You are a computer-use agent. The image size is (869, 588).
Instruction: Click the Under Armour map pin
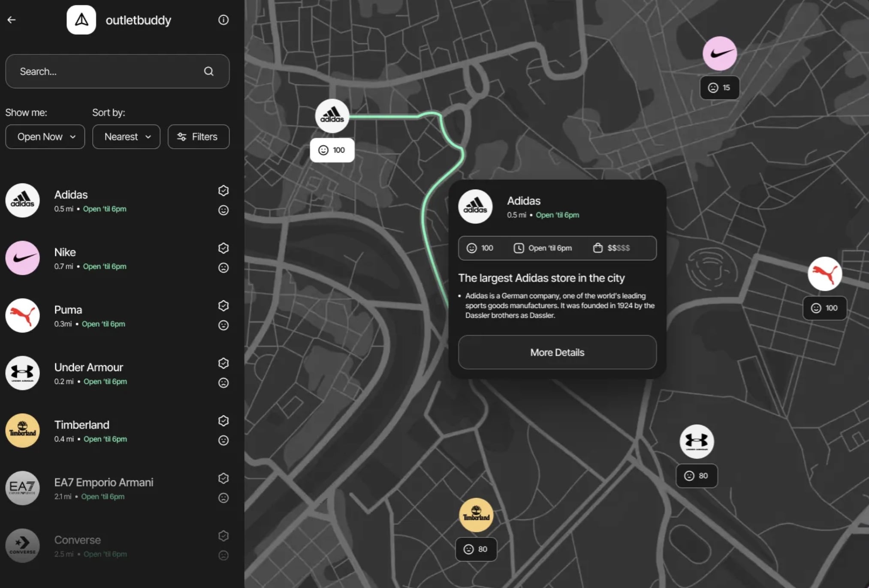click(697, 441)
